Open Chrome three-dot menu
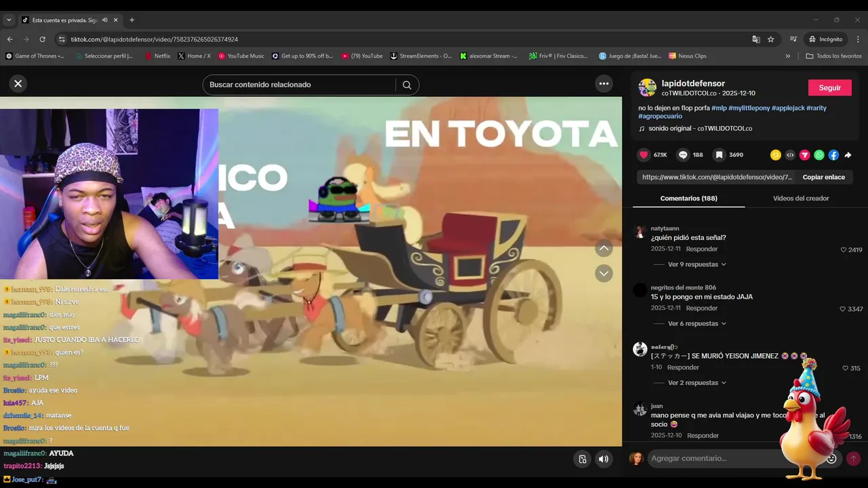The width and height of the screenshot is (868, 488). [x=858, y=39]
